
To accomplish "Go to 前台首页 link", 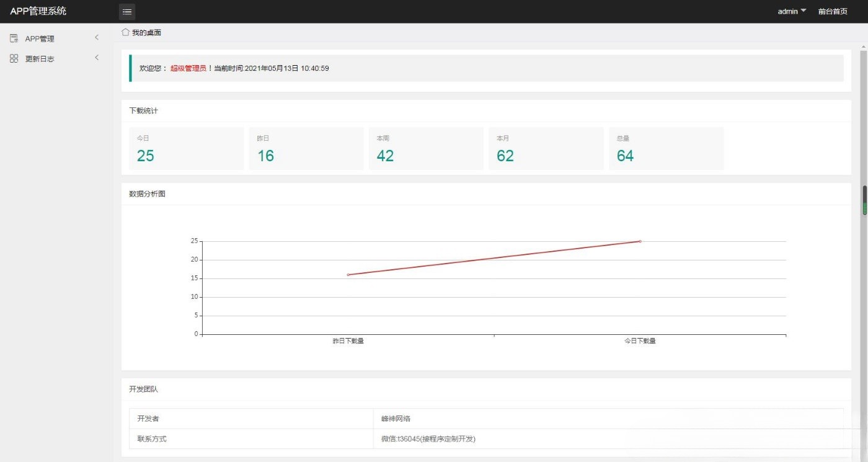I will (833, 11).
